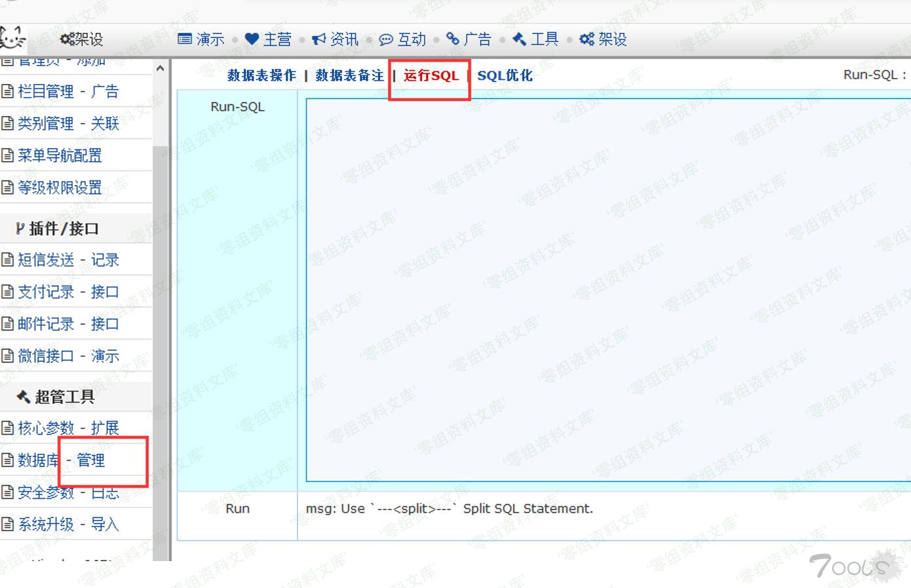Click the cat logo icon
Screen dimensions: 911x588
click(12, 37)
